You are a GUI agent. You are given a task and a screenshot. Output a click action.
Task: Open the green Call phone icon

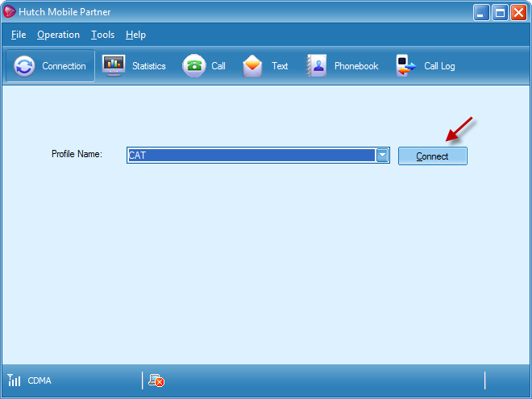194,66
